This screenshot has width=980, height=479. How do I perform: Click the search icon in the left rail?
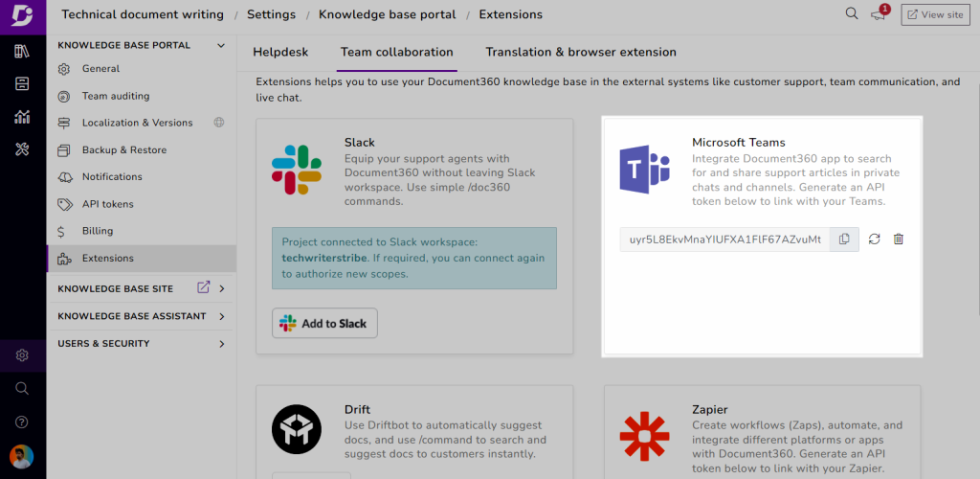pyautogui.click(x=22, y=389)
